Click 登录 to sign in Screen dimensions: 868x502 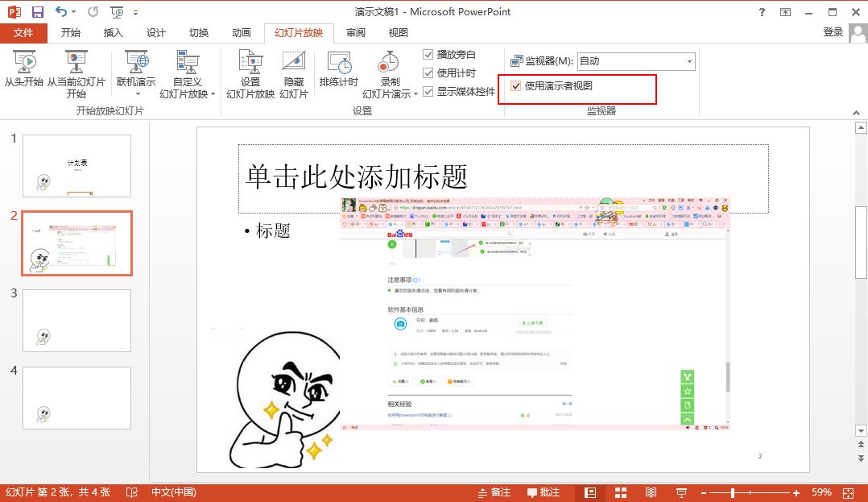(x=833, y=32)
